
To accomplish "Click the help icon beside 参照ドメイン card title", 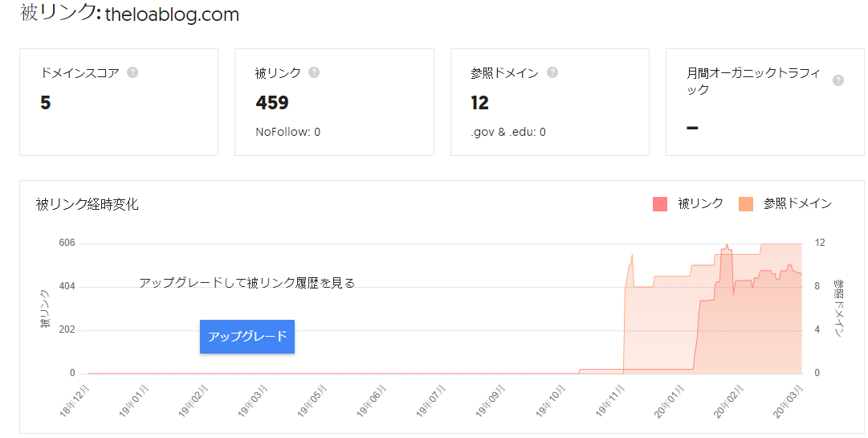I will (x=552, y=72).
